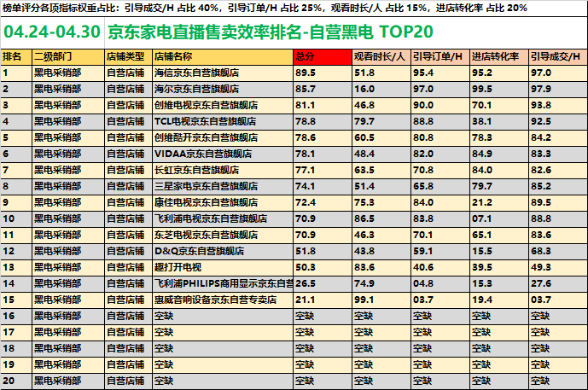Click the date range 04.24-04.30
Image resolution: width=588 pixels, height=390 pixels.
coord(52,32)
